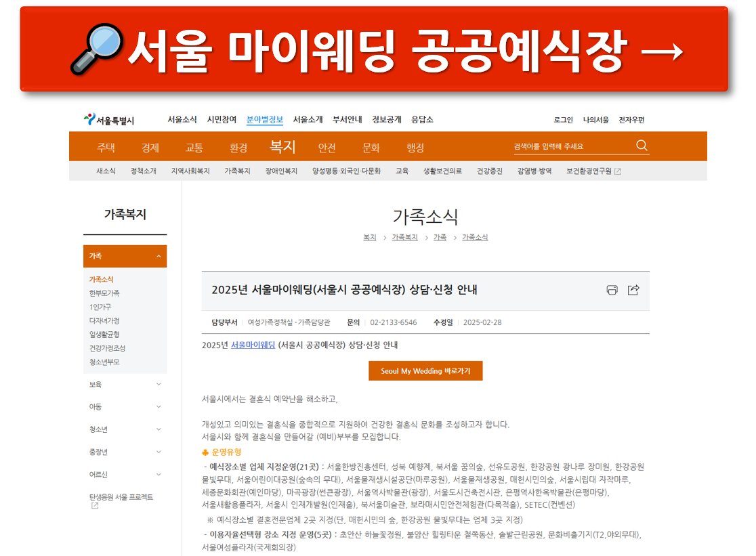The image size is (756, 556).
Task: Click the magnifier search icon in orange bar
Action: pyautogui.click(x=642, y=145)
